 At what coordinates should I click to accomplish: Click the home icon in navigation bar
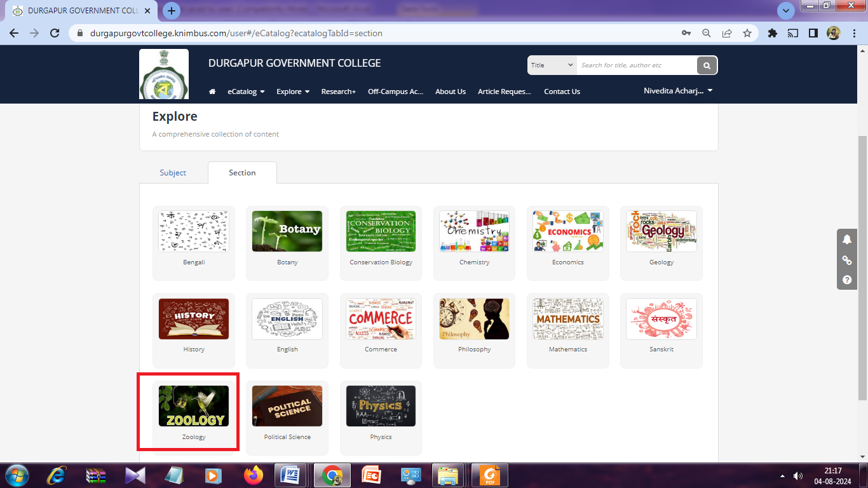(x=212, y=91)
